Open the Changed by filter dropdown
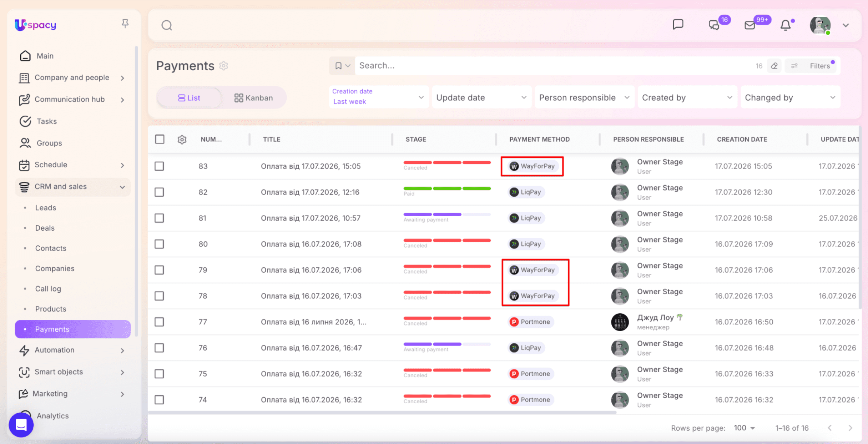Viewport: 868px width, 444px height. (790, 97)
